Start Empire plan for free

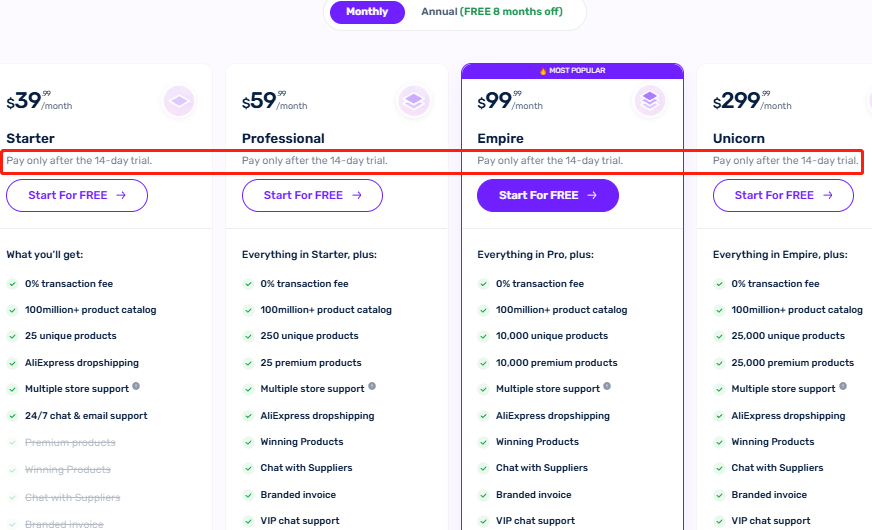click(x=548, y=195)
